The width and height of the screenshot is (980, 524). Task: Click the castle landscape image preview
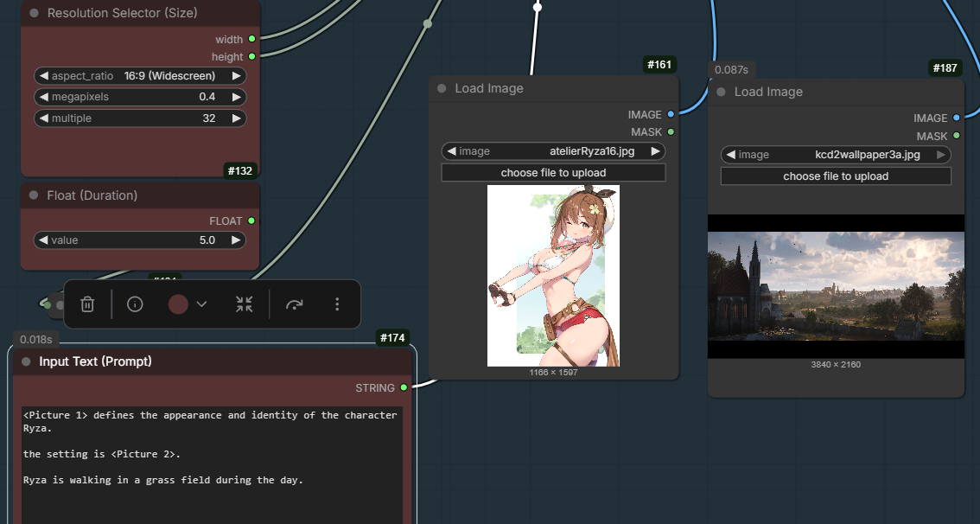click(x=836, y=286)
